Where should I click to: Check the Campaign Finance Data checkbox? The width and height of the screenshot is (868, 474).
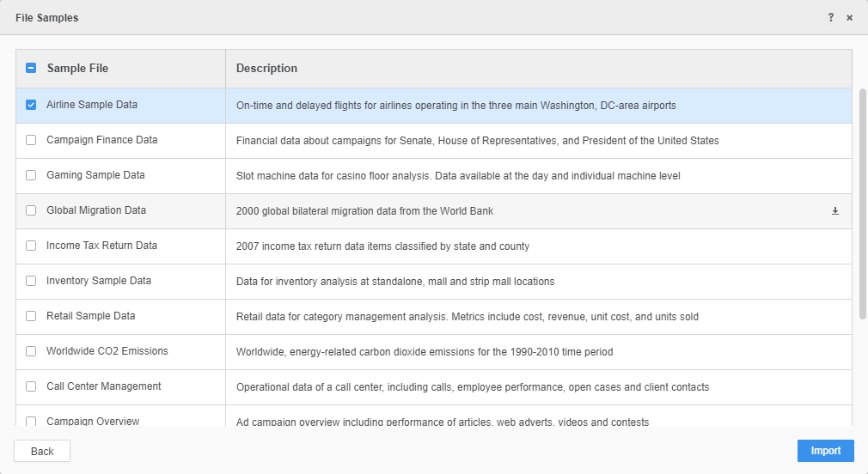31,140
